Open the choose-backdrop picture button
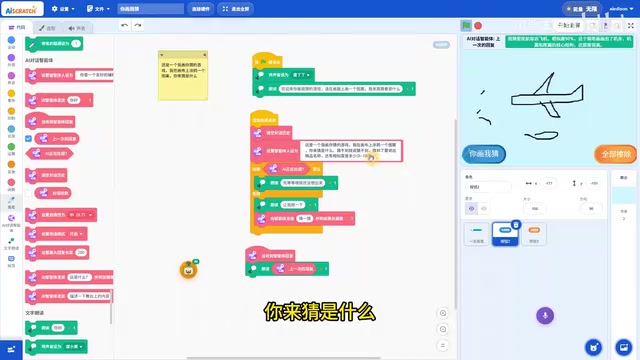Screen dimensions: 640x360 point(624,347)
